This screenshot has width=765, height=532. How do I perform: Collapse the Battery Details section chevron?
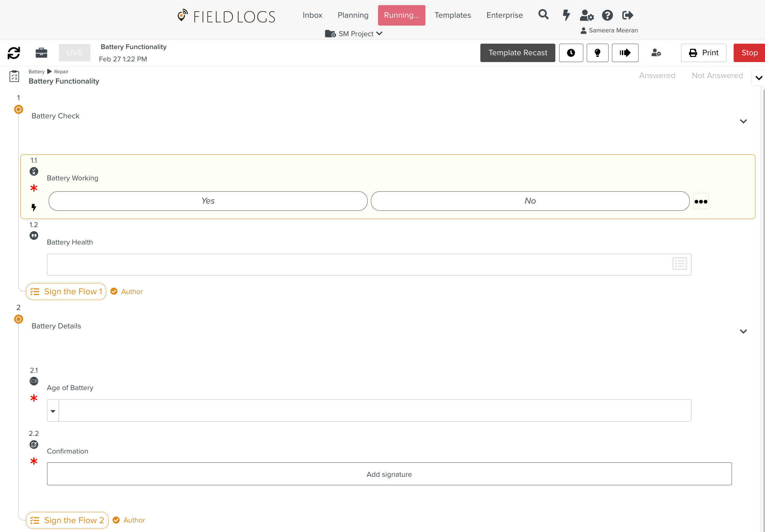coord(743,331)
